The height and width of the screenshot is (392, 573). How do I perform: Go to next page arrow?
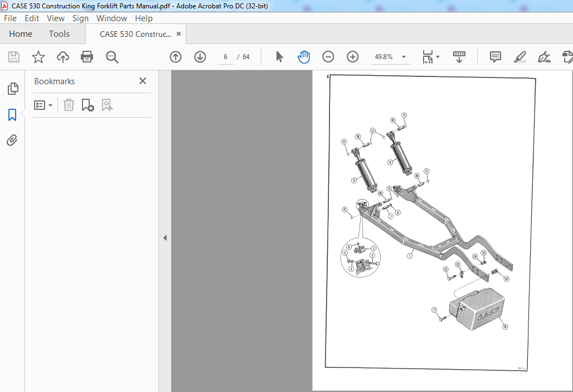pyautogui.click(x=200, y=57)
